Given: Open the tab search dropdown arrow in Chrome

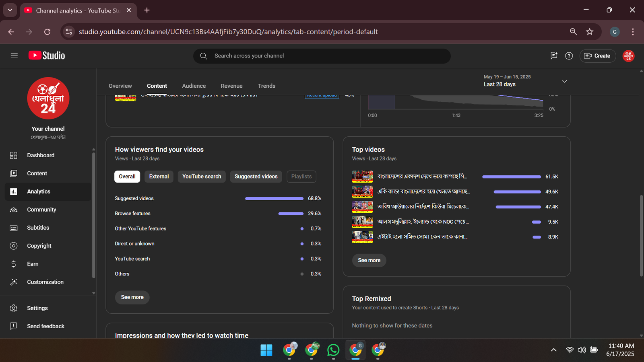Looking at the screenshot, I should [x=10, y=10].
